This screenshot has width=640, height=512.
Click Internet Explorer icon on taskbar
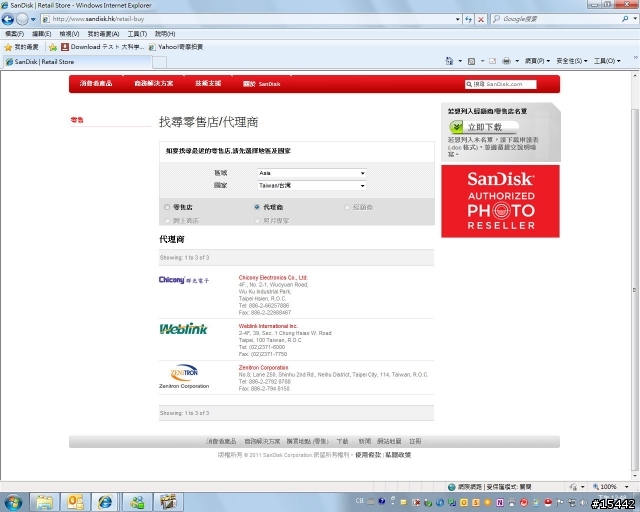105,502
